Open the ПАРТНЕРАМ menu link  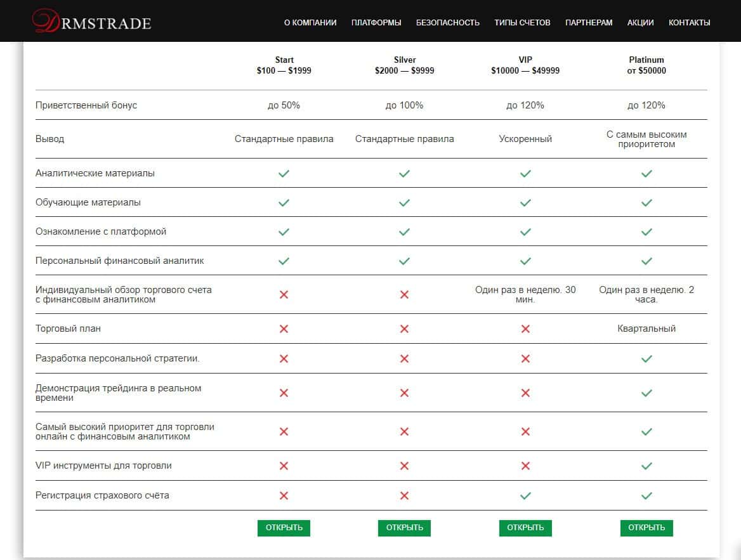click(x=589, y=22)
